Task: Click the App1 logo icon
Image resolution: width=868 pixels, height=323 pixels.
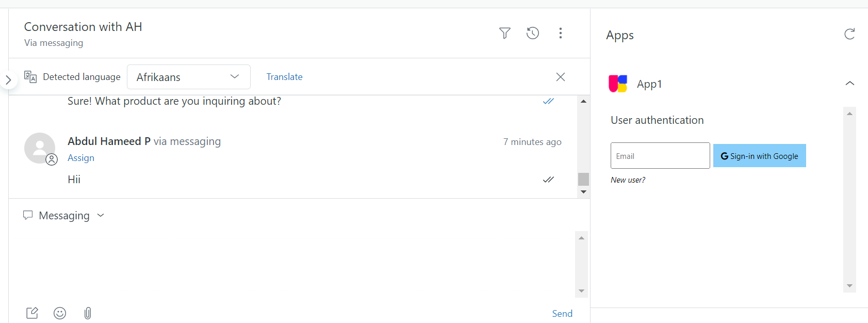Action: tap(618, 84)
